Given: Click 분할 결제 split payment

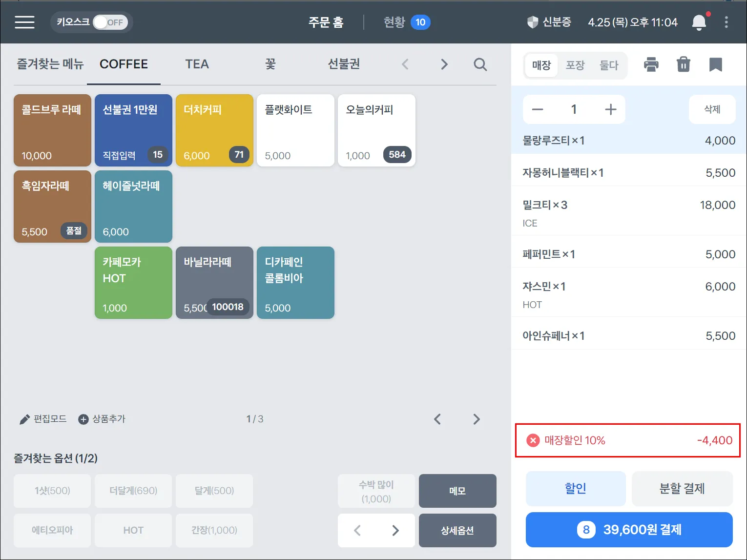Looking at the screenshot, I should tap(682, 488).
